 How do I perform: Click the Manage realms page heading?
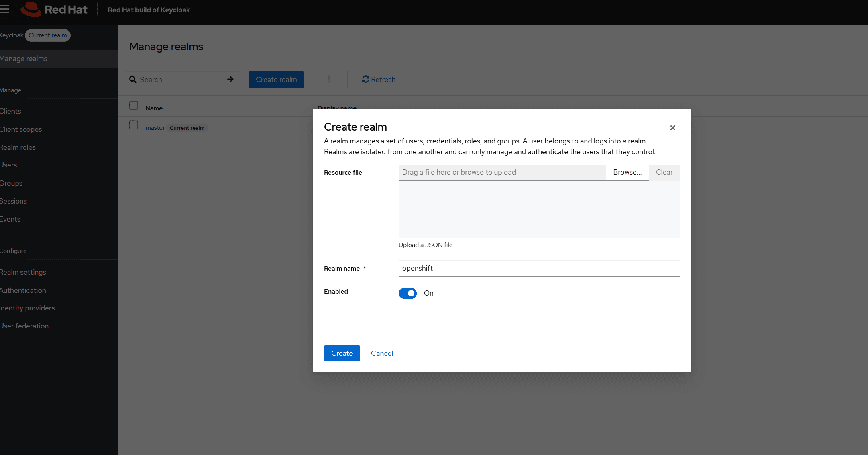[x=166, y=47]
